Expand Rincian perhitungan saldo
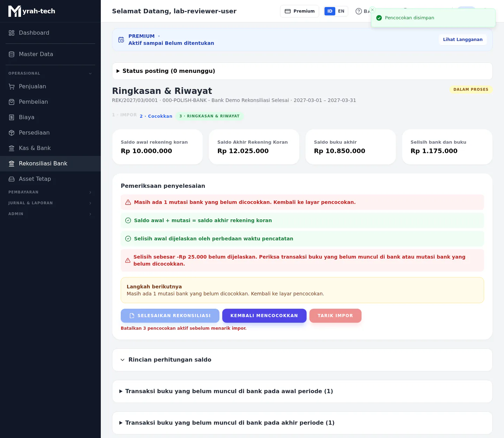The image size is (504, 438). 302,360
